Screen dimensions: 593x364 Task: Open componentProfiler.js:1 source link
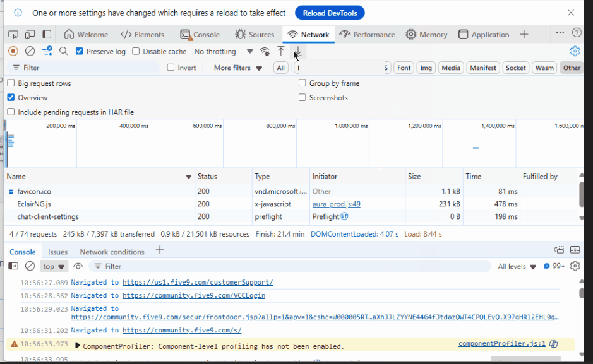pos(502,343)
